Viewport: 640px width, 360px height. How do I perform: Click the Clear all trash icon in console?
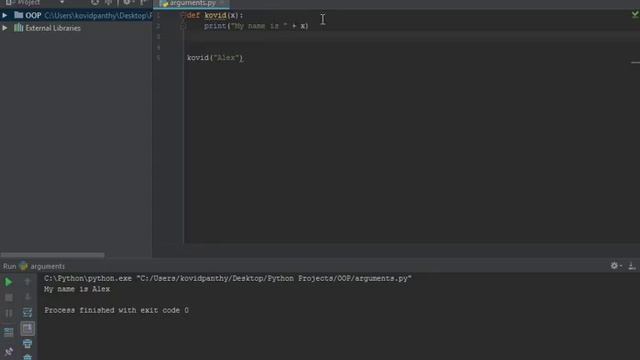[27, 357]
